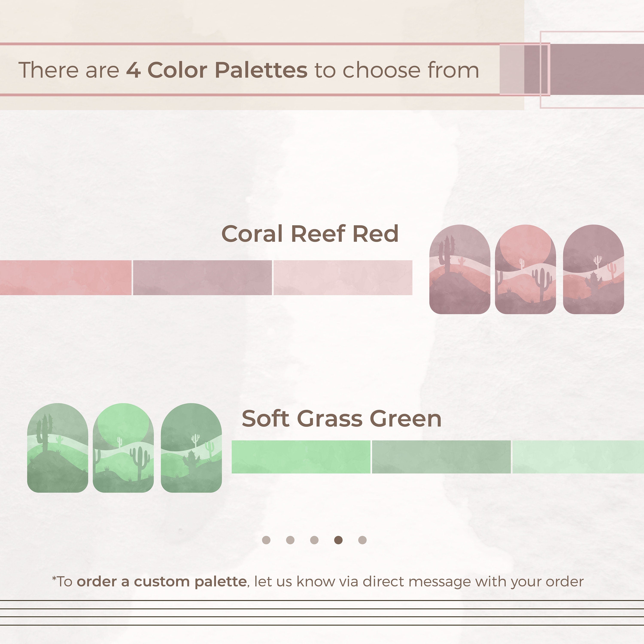Choose the bright mint green swatch
This screenshot has height=644, width=644.
301,457
